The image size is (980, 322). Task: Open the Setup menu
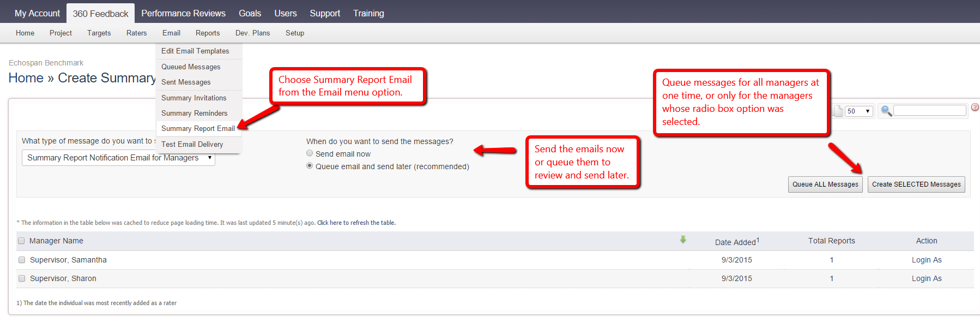[295, 33]
